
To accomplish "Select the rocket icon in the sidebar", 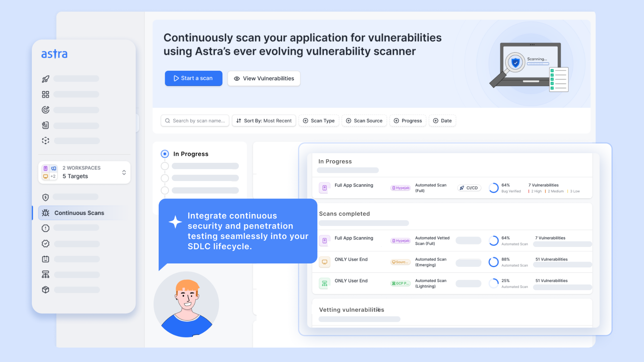I will 46,79.
